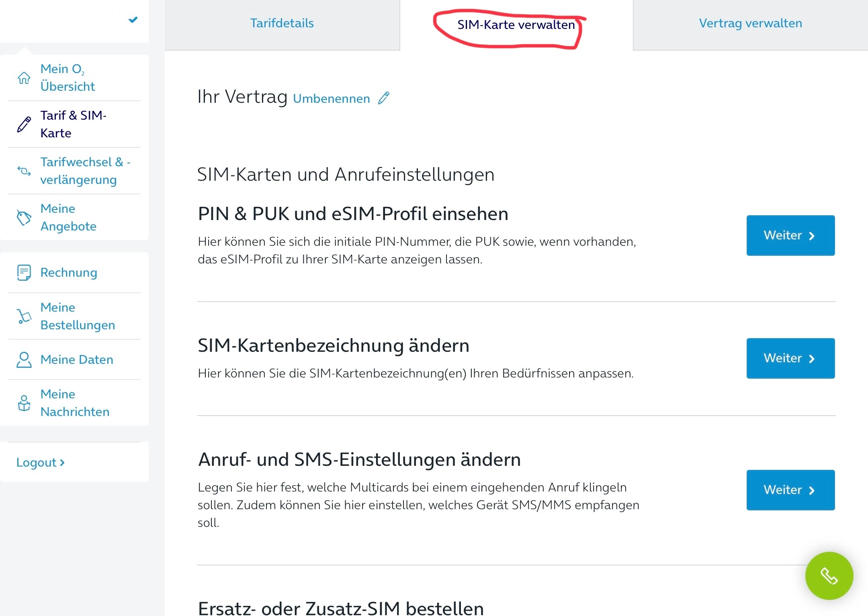The width and height of the screenshot is (868, 616).
Task: Expand the contract selector with checkmark arrow
Action: [133, 20]
